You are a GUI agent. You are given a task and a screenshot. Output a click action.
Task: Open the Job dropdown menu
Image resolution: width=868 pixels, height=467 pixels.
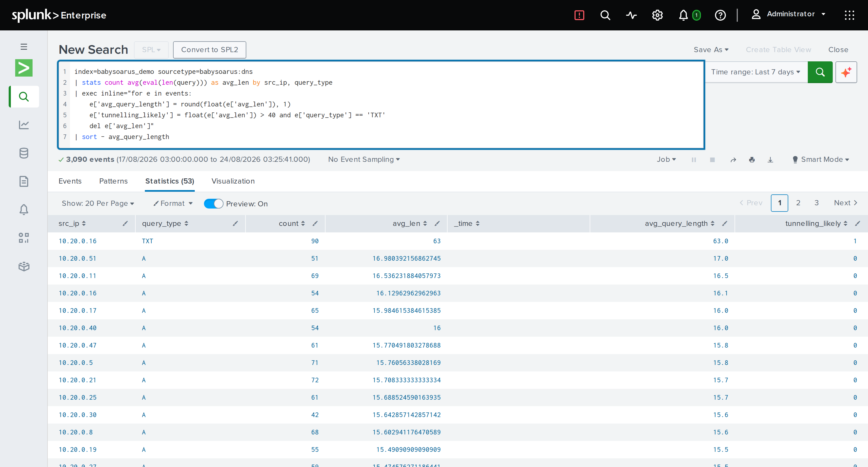click(666, 159)
